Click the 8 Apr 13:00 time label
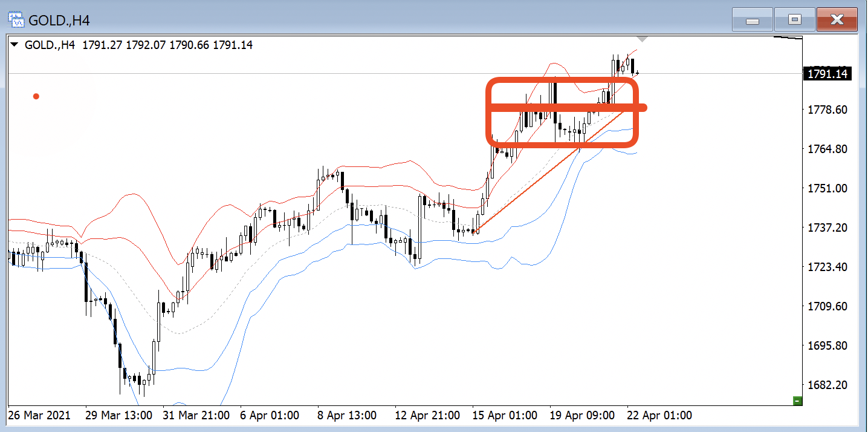868x432 pixels. pyautogui.click(x=347, y=416)
